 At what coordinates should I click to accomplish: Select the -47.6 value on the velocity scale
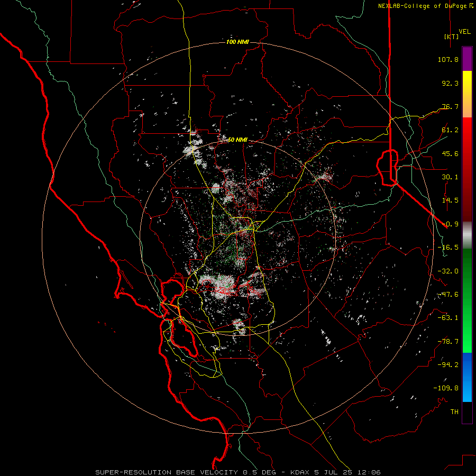(x=448, y=295)
